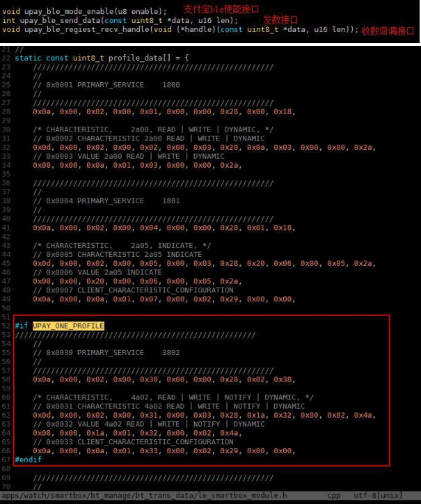The image size is (421, 504).
Task: Click the file path in the status line
Action: tap(144, 496)
